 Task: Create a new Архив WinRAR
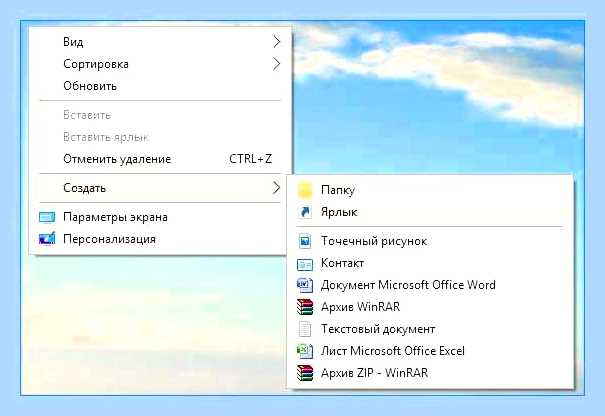pyautogui.click(x=430, y=307)
